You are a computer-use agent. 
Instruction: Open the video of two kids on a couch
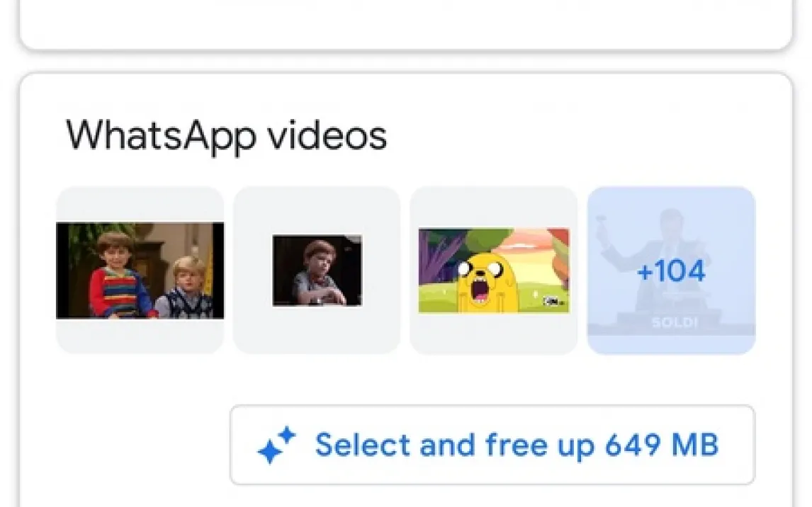(140, 270)
